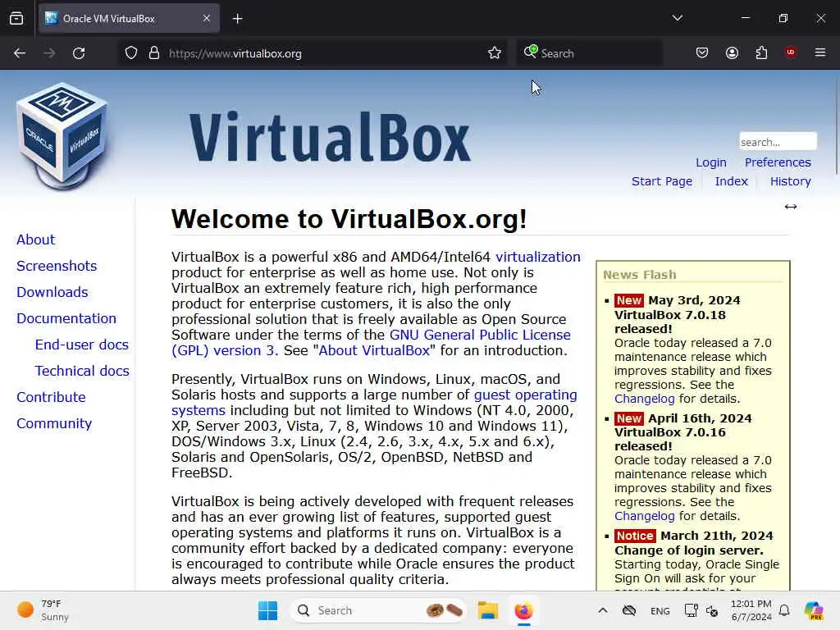
Task: Click the browser Back arrow
Action: point(20,53)
